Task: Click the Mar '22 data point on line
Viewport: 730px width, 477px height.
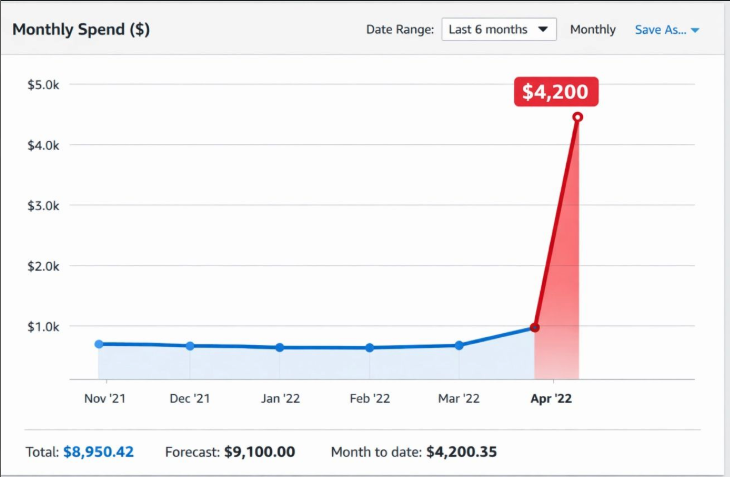Action: [x=459, y=345]
